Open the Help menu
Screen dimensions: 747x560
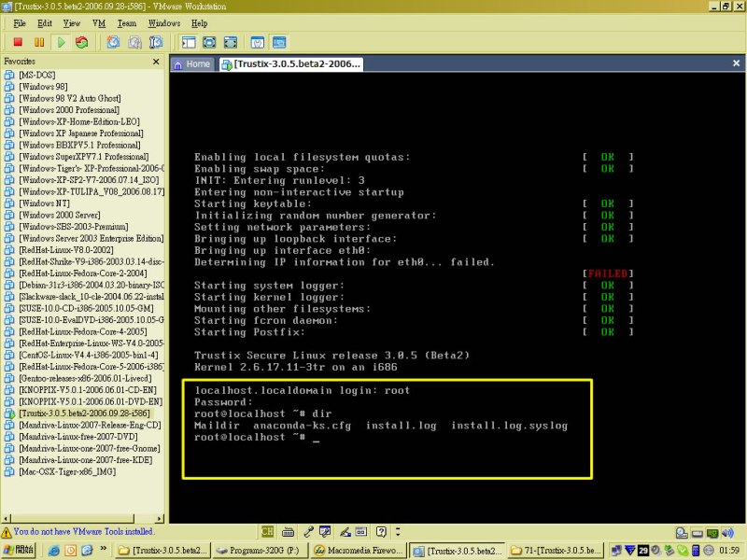coord(200,23)
